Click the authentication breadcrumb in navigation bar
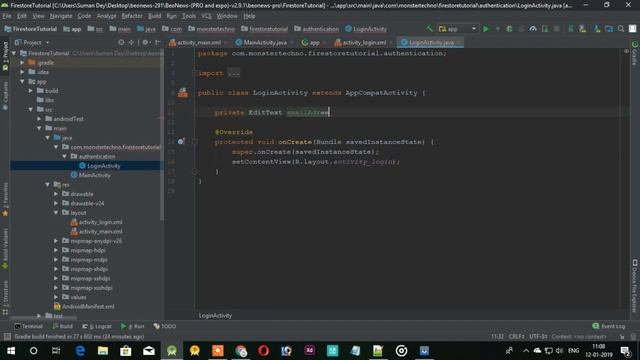This screenshot has height=360, width=640. point(316,29)
